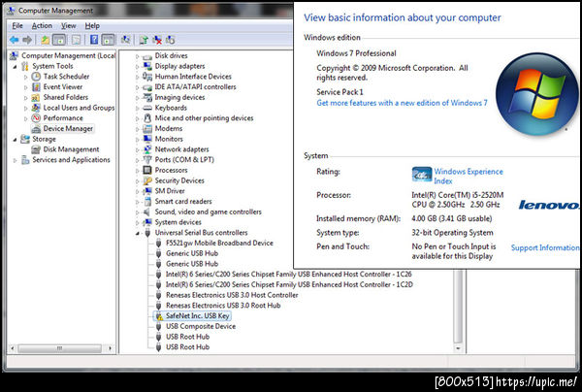Select Renesas Electronics USB 3.0 Host Controller
The height and width of the screenshot is (392, 582).
pos(232,295)
